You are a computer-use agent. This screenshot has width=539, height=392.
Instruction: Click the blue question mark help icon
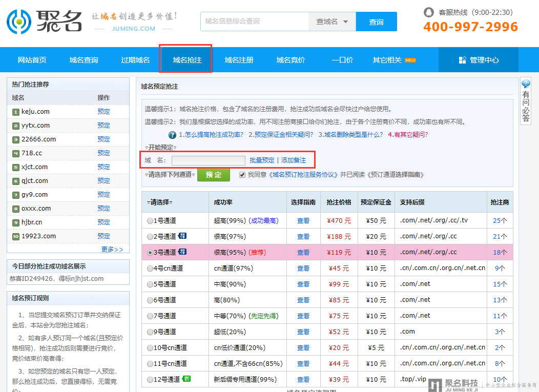(x=172, y=135)
